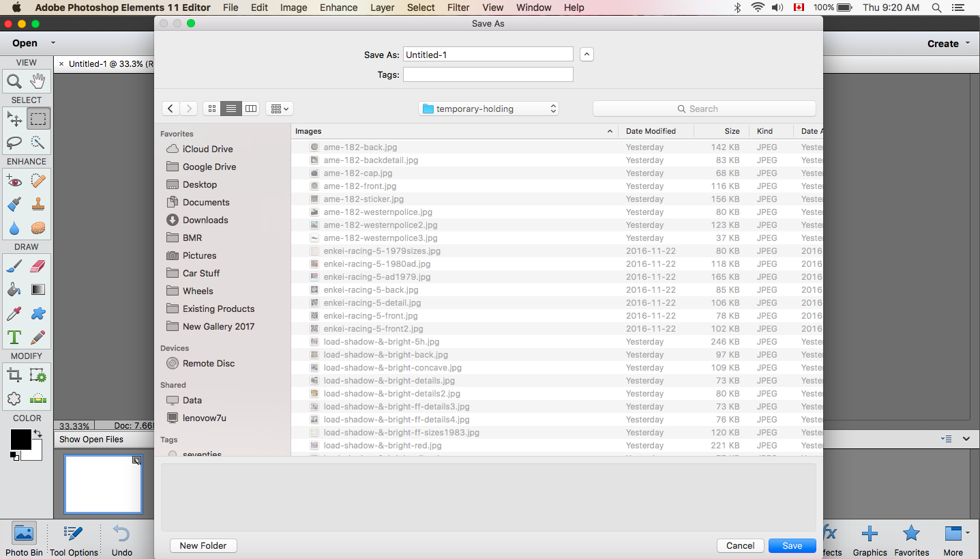Image resolution: width=980 pixels, height=559 pixels.
Task: Click the Save button
Action: point(792,545)
